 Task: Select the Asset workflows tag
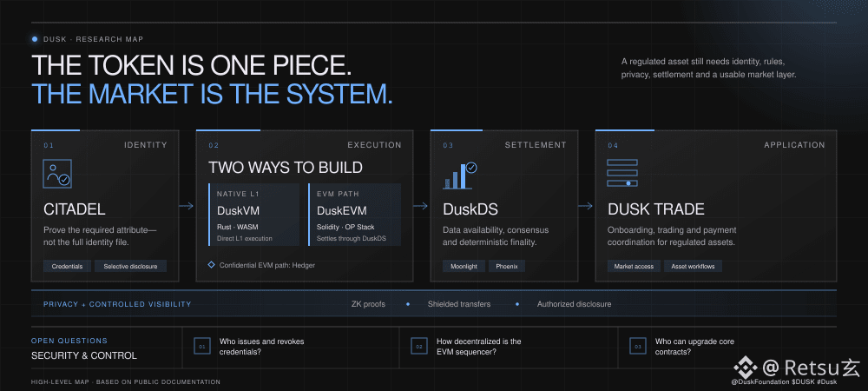[x=693, y=267]
